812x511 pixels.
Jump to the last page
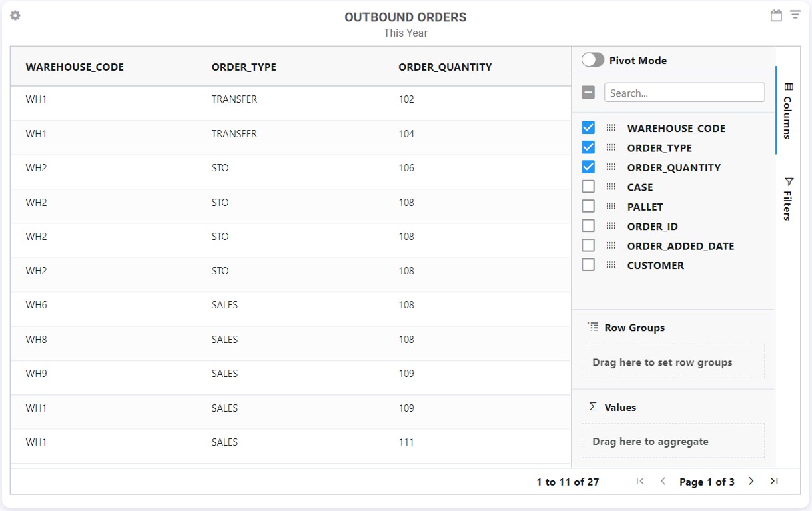click(774, 481)
